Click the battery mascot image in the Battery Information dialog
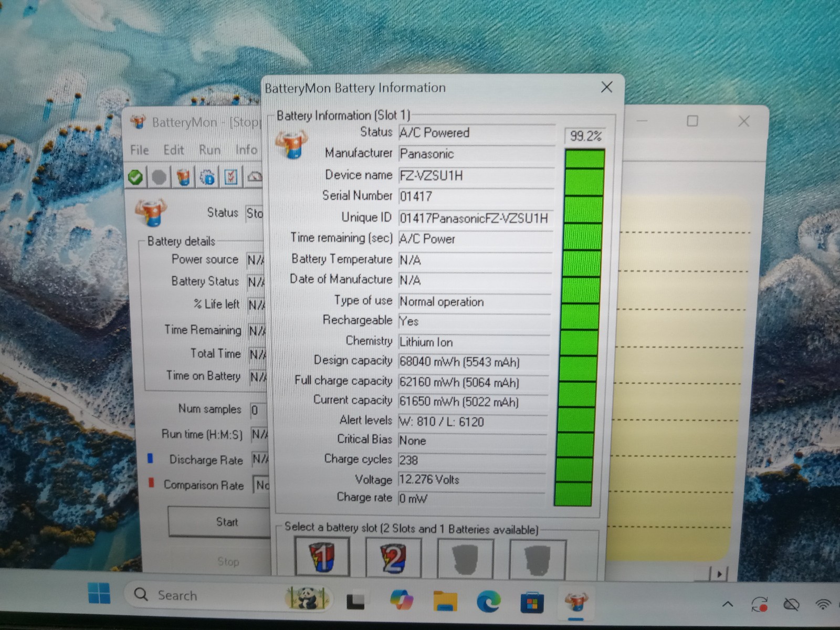840x630 pixels. 291,144
